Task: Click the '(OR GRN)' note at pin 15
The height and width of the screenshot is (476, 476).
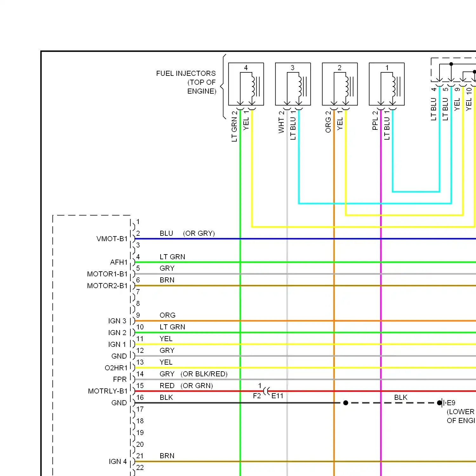Action: [x=197, y=386]
